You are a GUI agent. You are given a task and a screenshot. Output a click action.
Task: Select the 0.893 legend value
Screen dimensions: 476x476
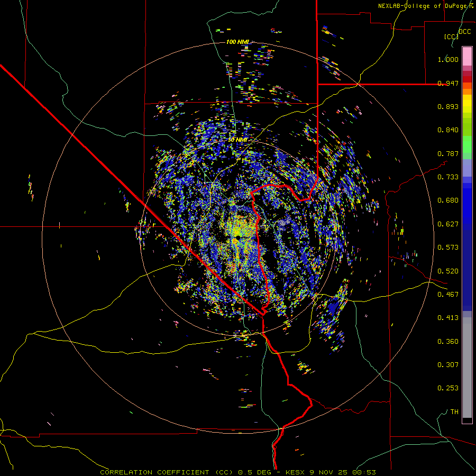click(x=448, y=106)
